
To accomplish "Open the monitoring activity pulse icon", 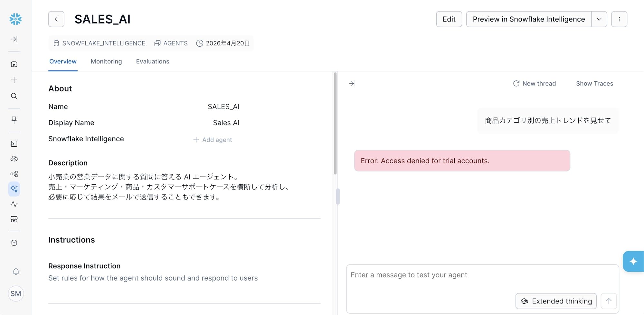I will (x=14, y=204).
